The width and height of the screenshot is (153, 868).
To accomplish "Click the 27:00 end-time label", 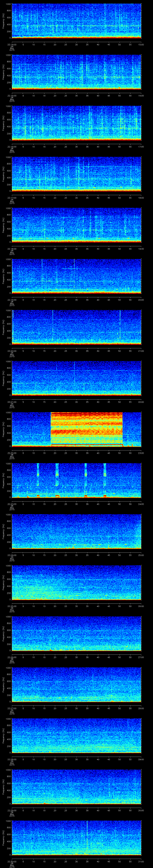I will (141, 657).
